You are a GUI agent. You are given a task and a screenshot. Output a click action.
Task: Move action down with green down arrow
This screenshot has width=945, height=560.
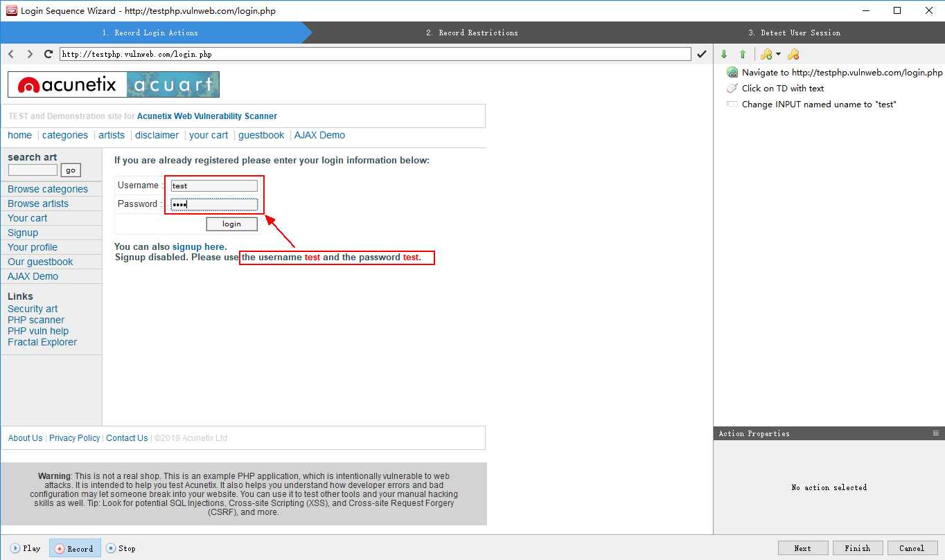pos(724,54)
